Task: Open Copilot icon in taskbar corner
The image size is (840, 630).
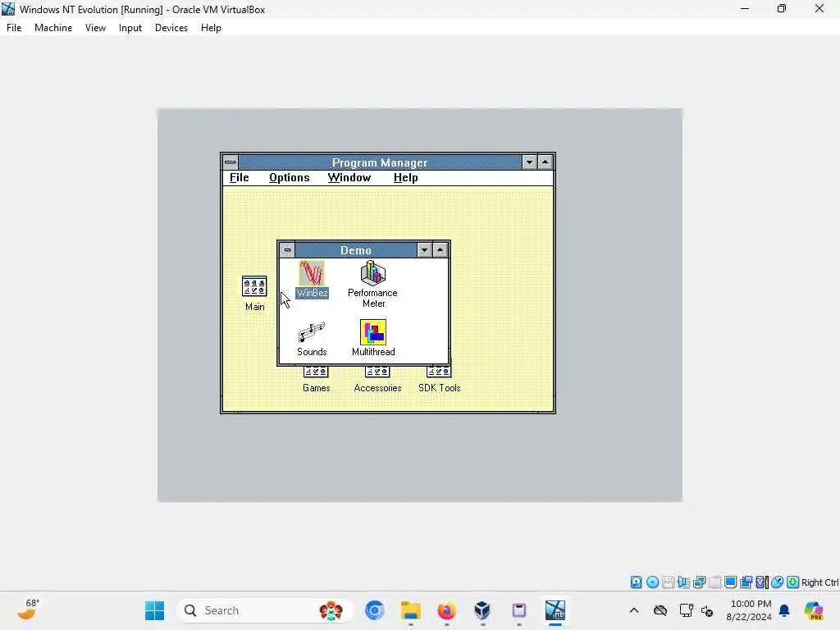Action: 814,610
